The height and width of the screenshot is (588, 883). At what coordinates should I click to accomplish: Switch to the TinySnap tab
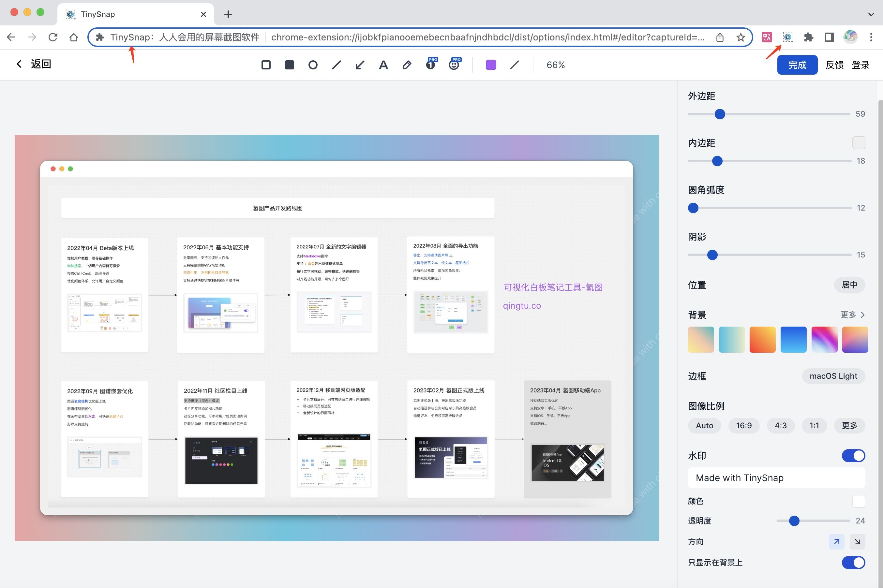136,14
